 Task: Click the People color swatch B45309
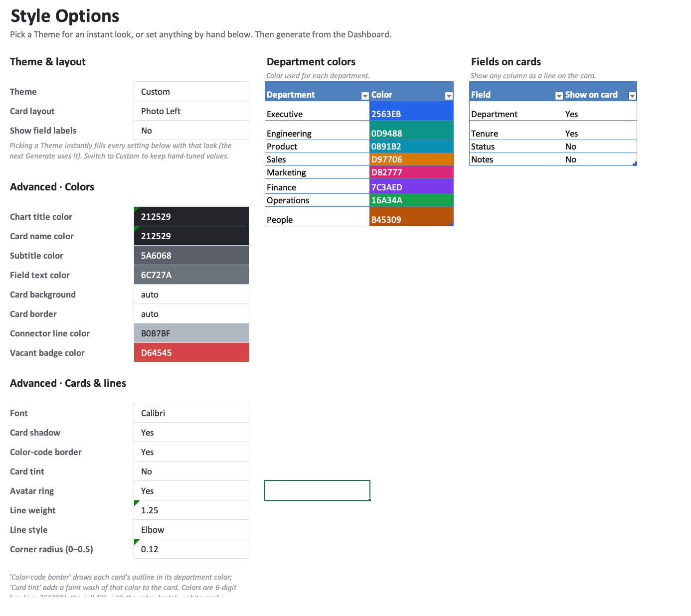pos(411,216)
